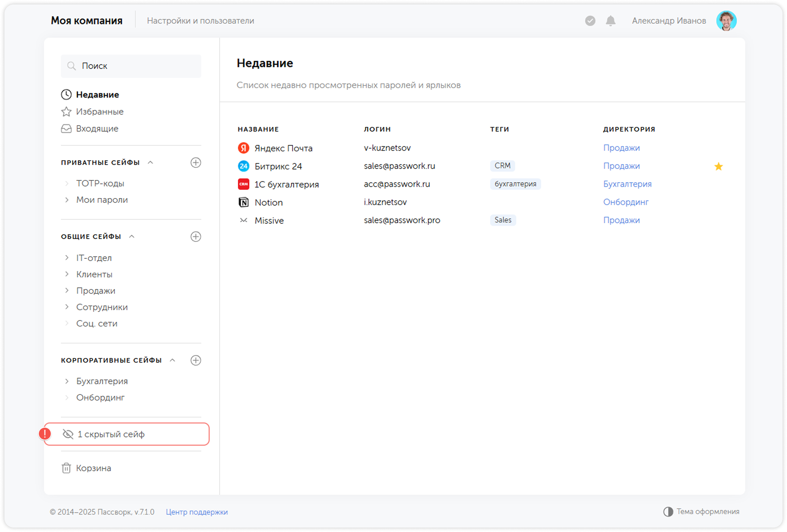
Task: Click the Missive logo icon
Action: [x=243, y=220]
